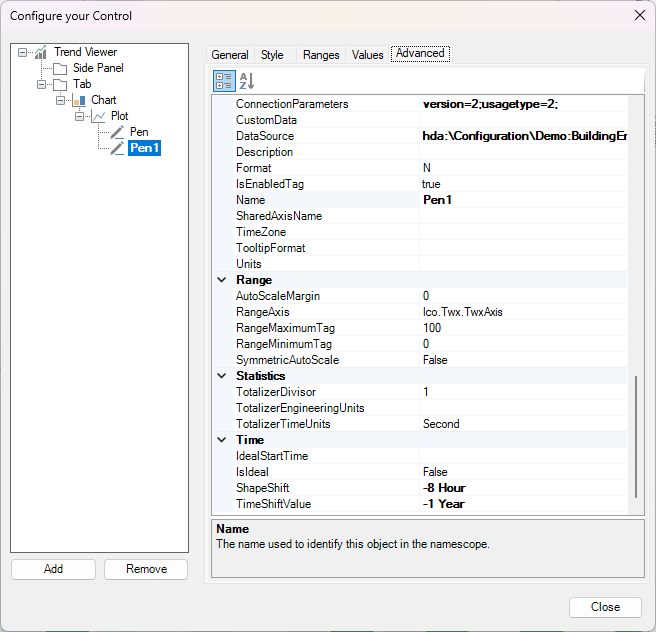
Task: Select the Tab tree item
Action: coord(82,84)
